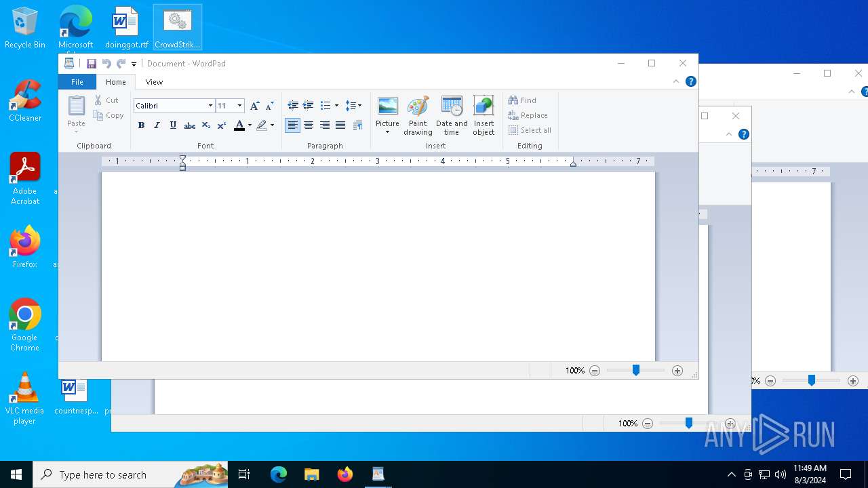The width and height of the screenshot is (868, 488).
Task: Click Find in the Editing group
Action: 523,100
